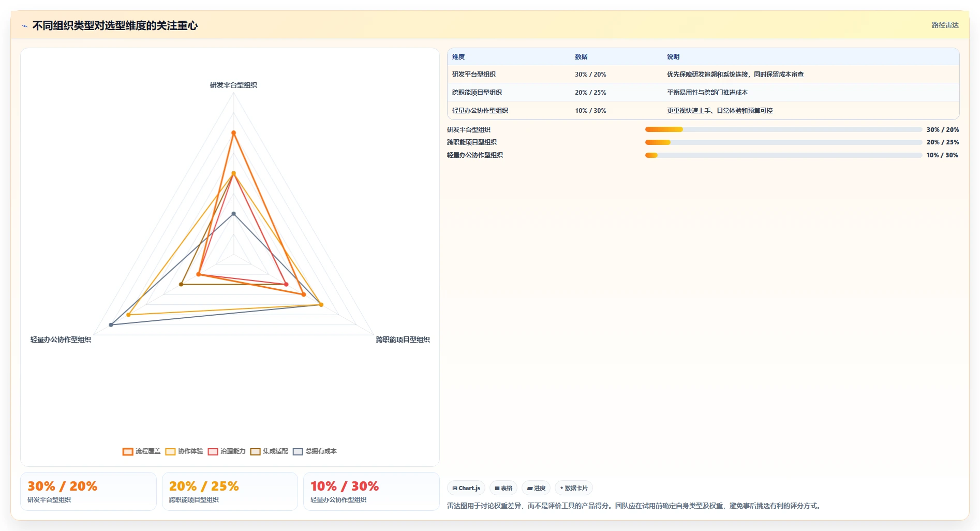
Task: Click the chart title 不同组织类型对选型维度的关注重心
Action: click(115, 25)
